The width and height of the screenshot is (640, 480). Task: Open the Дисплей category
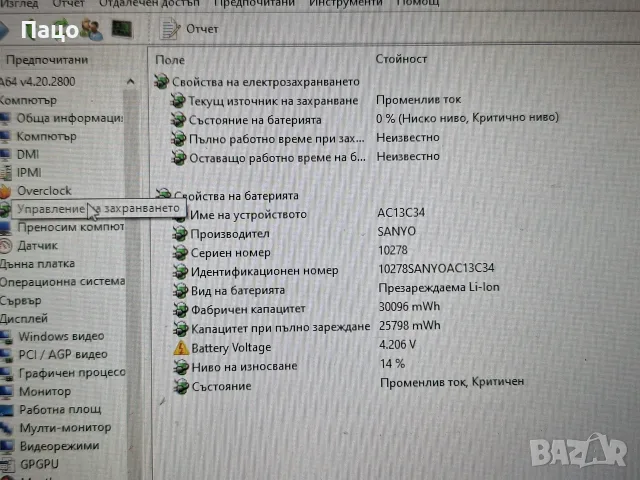point(24,318)
